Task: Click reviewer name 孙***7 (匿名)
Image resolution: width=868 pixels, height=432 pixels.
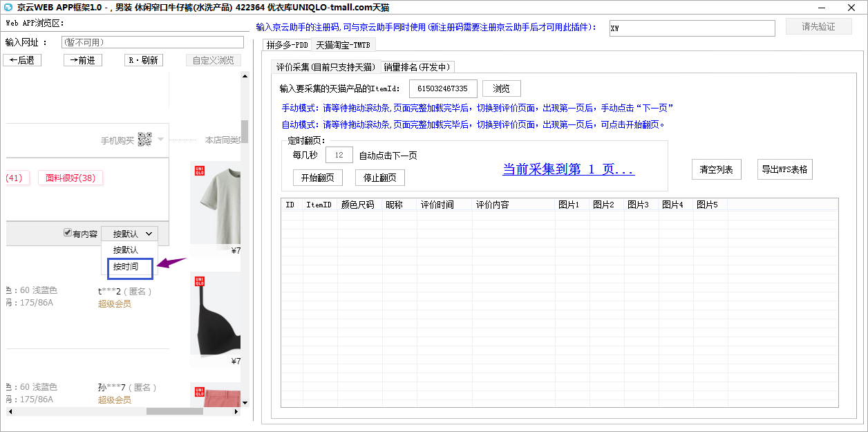Action: click(x=127, y=388)
